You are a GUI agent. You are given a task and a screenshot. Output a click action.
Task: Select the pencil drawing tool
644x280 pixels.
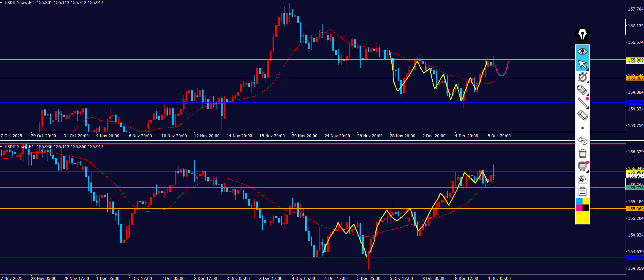582,90
